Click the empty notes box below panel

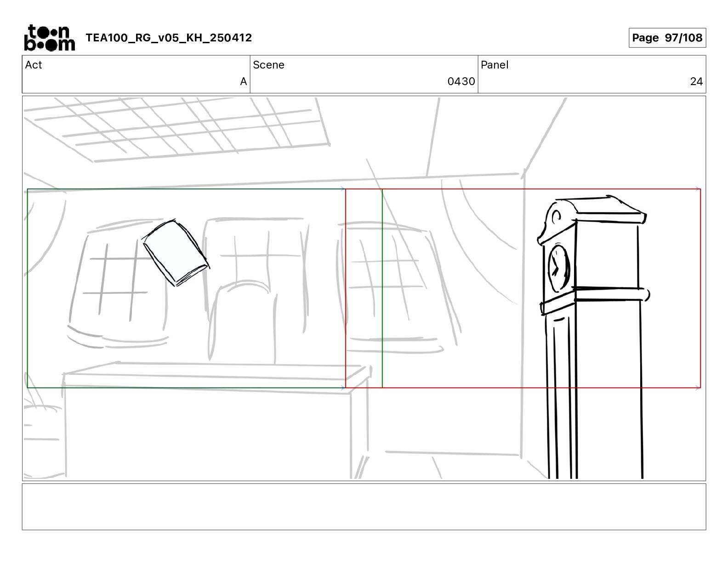(364, 506)
